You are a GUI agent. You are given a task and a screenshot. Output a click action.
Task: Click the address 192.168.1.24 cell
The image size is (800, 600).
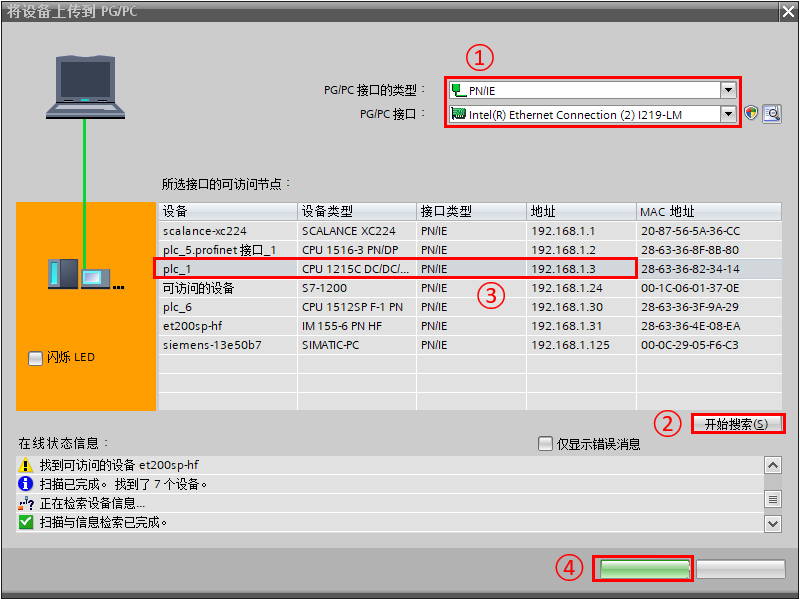[x=582, y=288]
